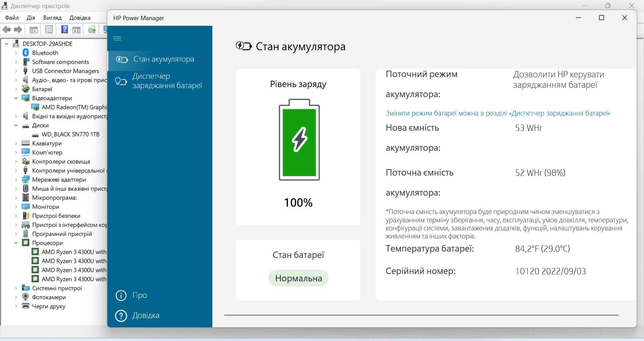Collapse the DESKTOP-29ASHDE root node
The image size is (644, 341).
point(6,44)
